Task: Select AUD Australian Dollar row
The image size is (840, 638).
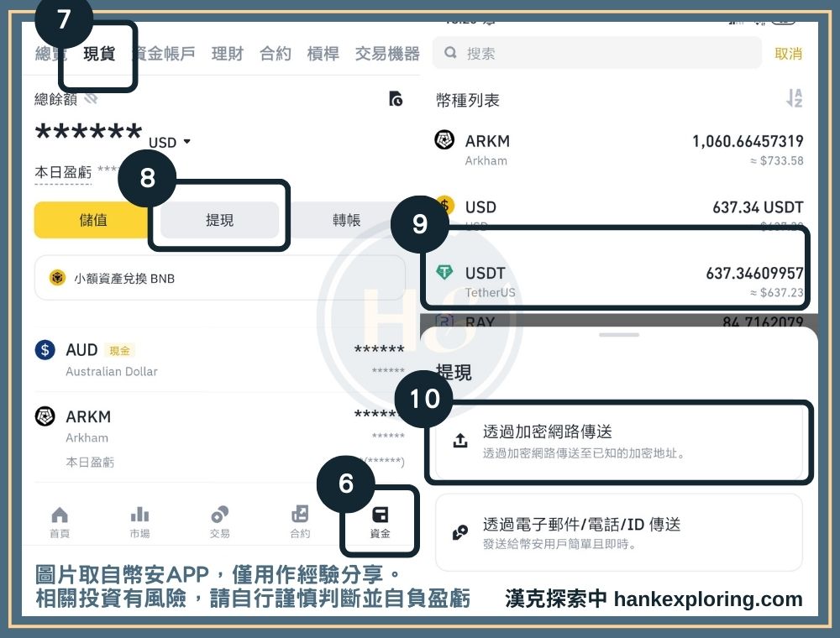Action: coord(219,359)
